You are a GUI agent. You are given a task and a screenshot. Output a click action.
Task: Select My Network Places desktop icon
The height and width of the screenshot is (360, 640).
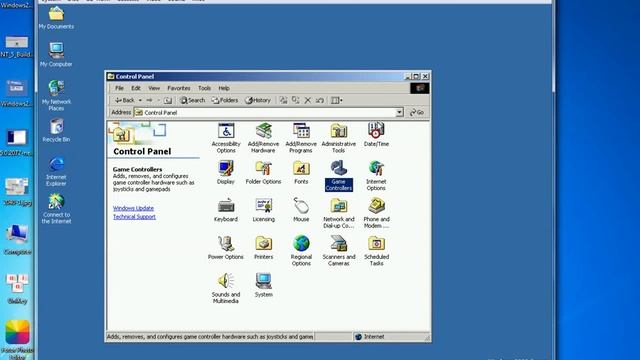(x=56, y=96)
